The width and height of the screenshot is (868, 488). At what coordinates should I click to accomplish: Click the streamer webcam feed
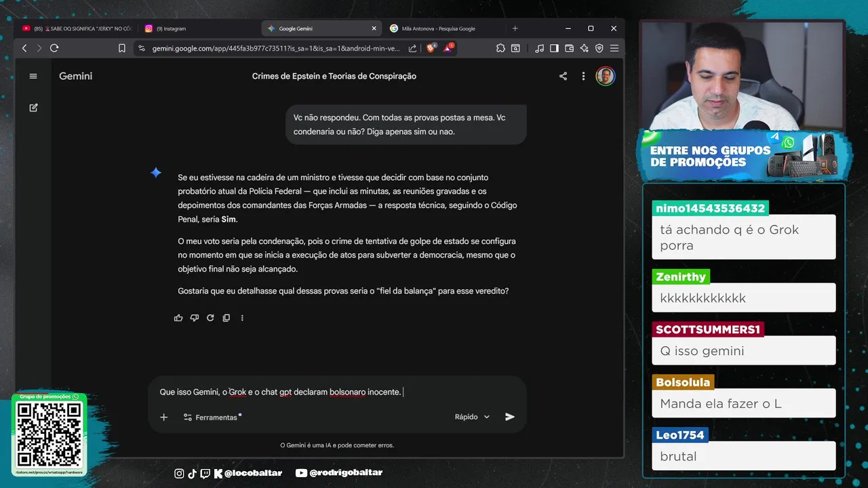[743, 75]
